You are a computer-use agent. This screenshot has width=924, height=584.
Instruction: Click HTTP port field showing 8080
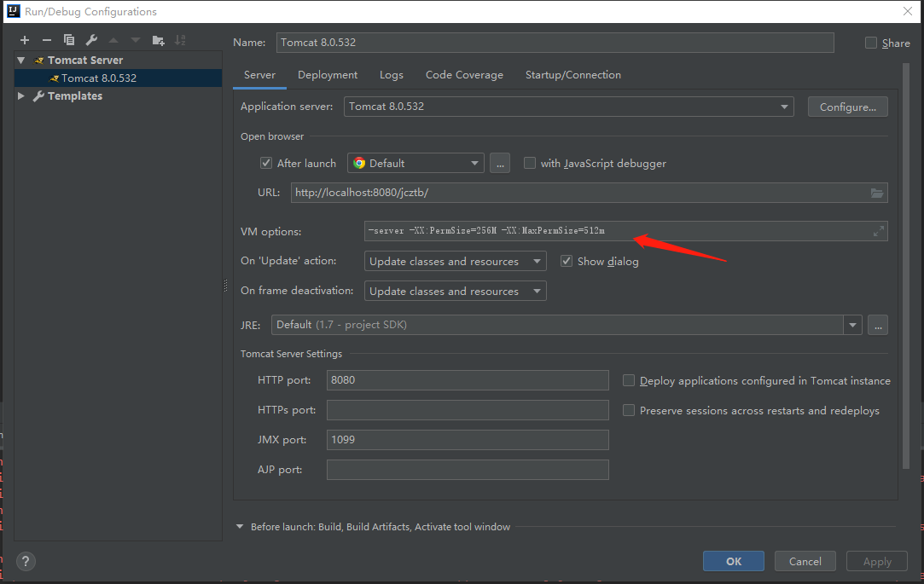pyautogui.click(x=468, y=380)
